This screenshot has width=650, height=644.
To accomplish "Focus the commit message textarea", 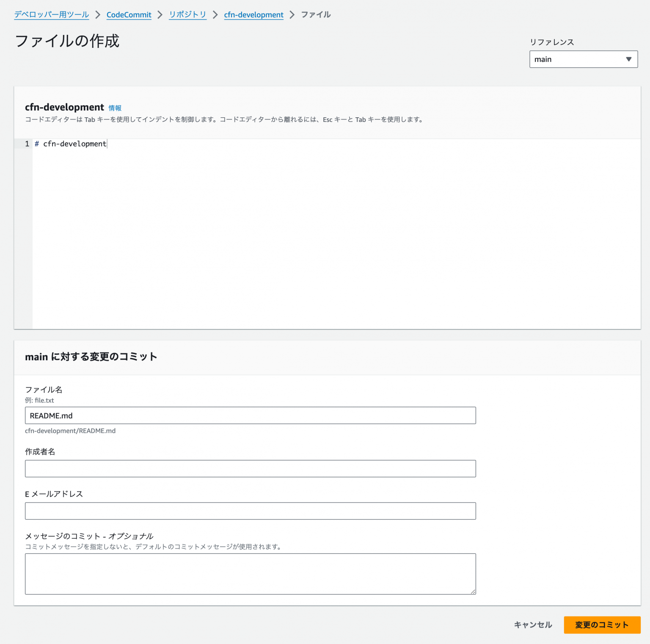I will [x=251, y=574].
